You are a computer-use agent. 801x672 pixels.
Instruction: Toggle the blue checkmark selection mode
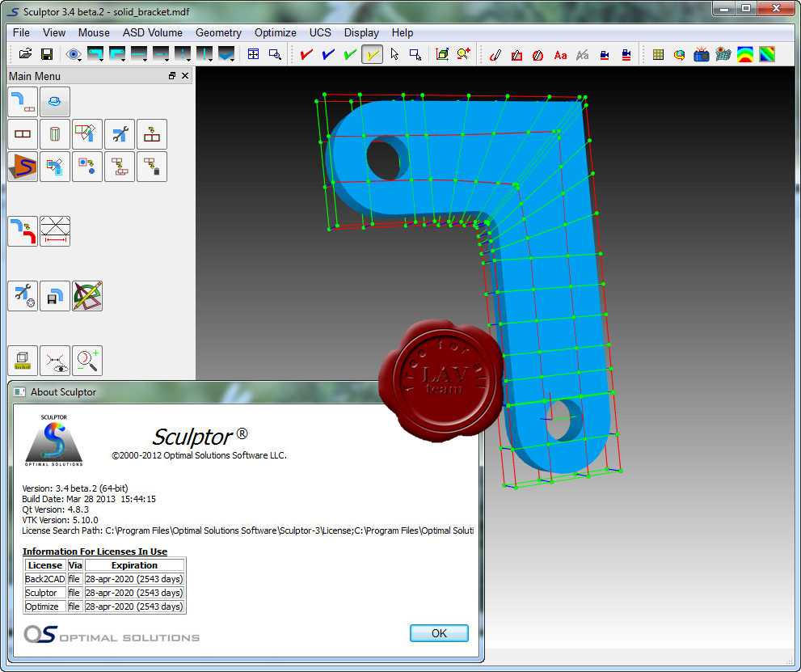tap(328, 54)
